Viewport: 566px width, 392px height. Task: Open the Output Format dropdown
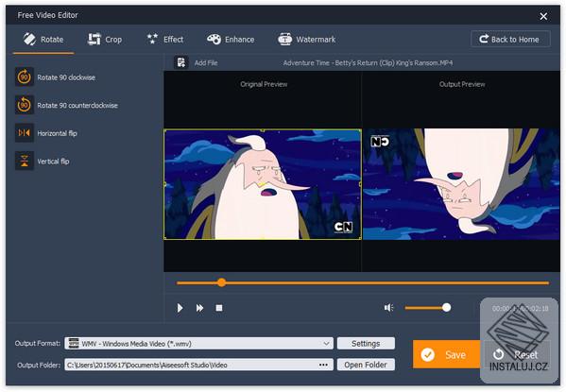coord(198,343)
